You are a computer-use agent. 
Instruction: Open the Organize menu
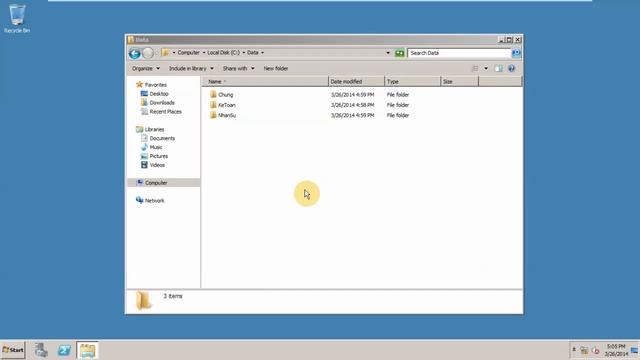[x=146, y=69]
